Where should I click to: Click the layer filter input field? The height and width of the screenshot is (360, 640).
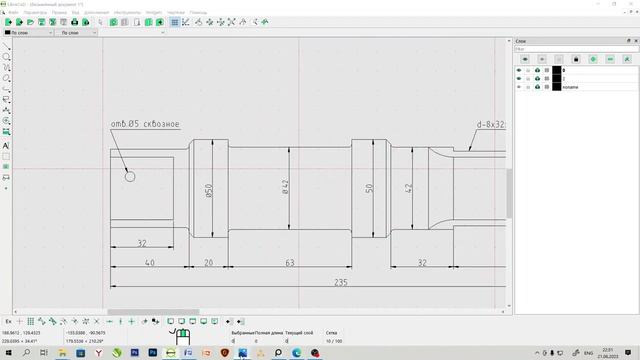click(x=576, y=49)
